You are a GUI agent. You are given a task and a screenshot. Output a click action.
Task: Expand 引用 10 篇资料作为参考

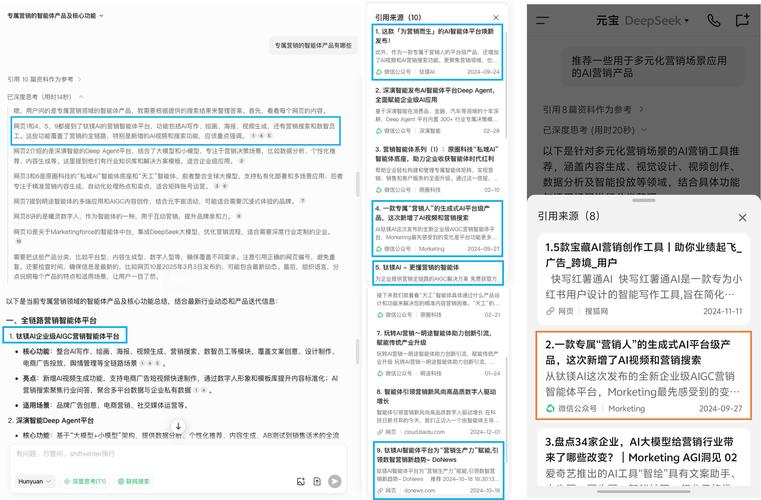(x=80, y=78)
